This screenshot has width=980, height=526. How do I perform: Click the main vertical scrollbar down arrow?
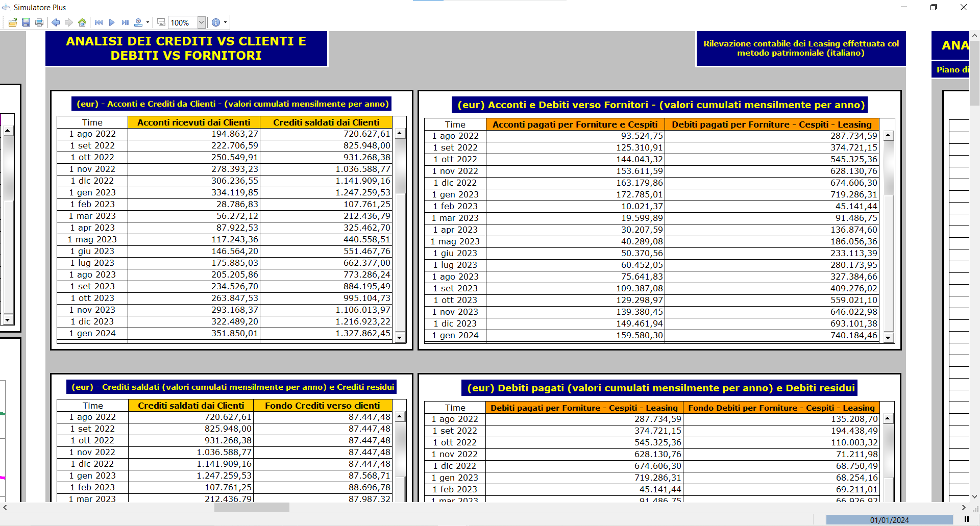(x=975, y=496)
